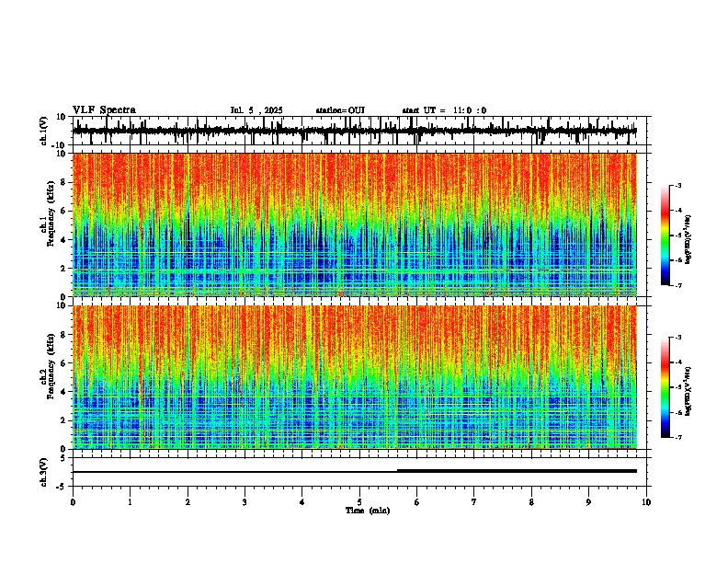
Task: Click the Time axis tick label "0"
Action: tap(73, 502)
